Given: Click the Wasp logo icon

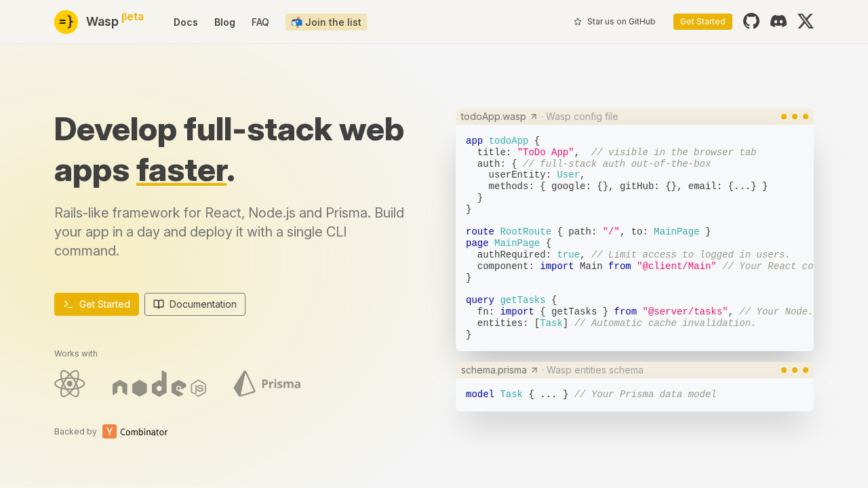Looking at the screenshot, I should [x=66, y=22].
